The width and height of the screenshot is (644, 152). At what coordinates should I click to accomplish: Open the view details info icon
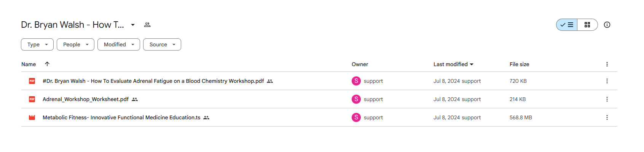[607, 25]
